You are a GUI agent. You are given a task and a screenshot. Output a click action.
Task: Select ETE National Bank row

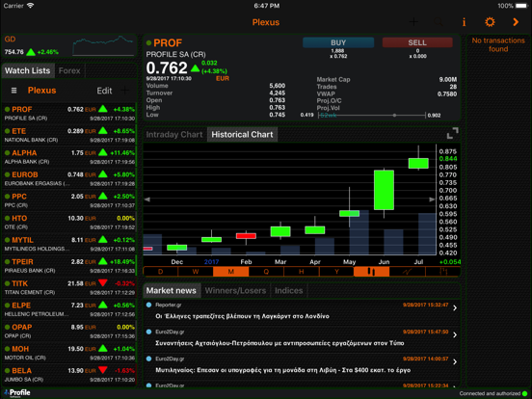point(69,135)
